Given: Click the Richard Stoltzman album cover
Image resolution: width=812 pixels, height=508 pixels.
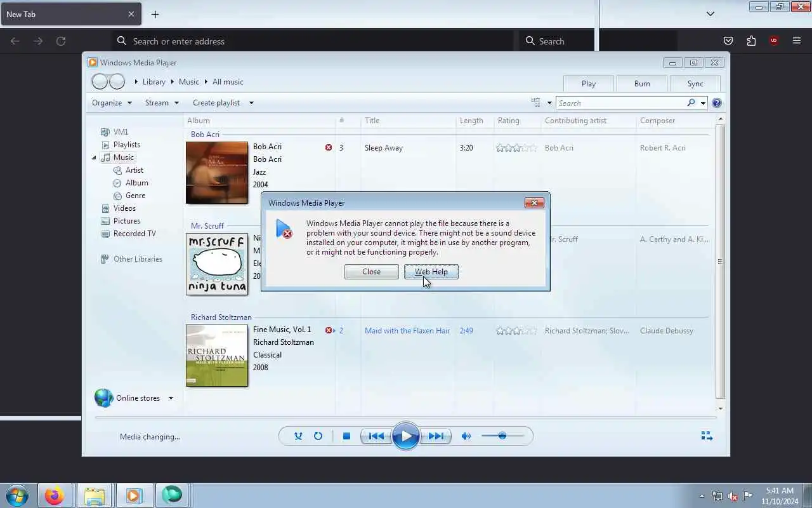Looking at the screenshot, I should [217, 356].
